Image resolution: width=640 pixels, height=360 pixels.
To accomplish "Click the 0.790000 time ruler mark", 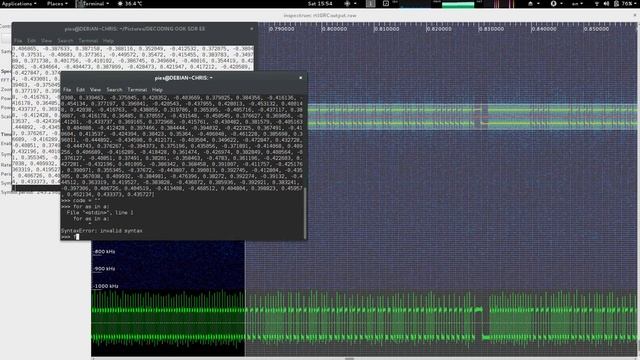I will click(x=282, y=29).
